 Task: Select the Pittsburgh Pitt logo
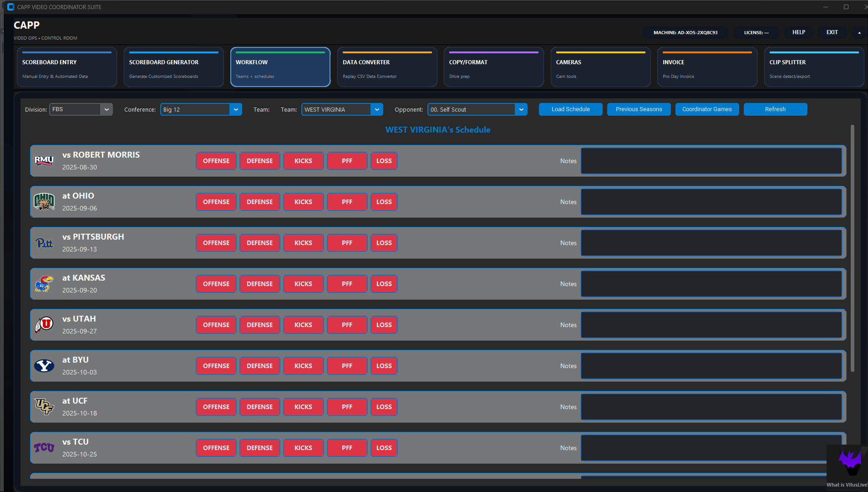(44, 243)
